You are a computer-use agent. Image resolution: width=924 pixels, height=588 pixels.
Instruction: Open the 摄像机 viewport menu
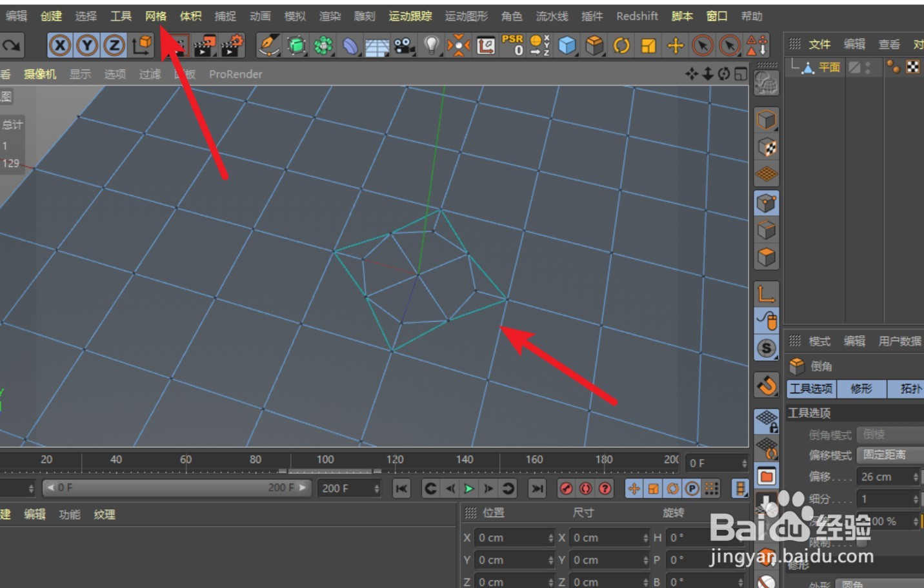[41, 74]
